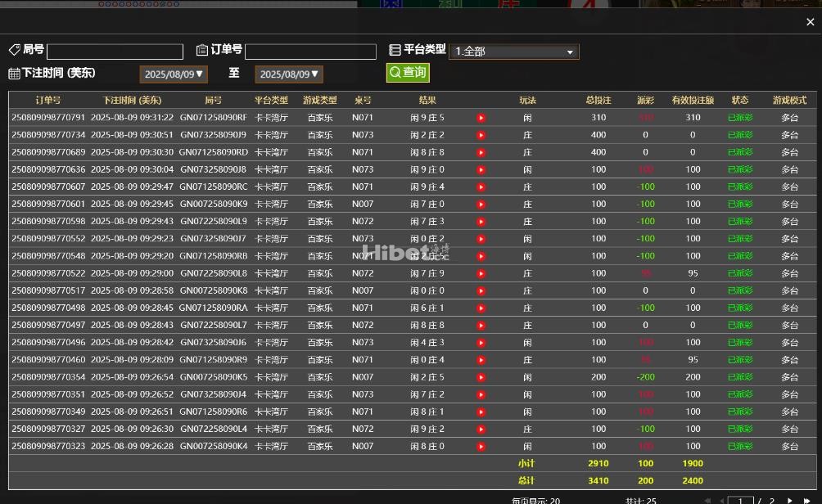
Task: Click the 总投注 column header
Action: [x=598, y=100]
